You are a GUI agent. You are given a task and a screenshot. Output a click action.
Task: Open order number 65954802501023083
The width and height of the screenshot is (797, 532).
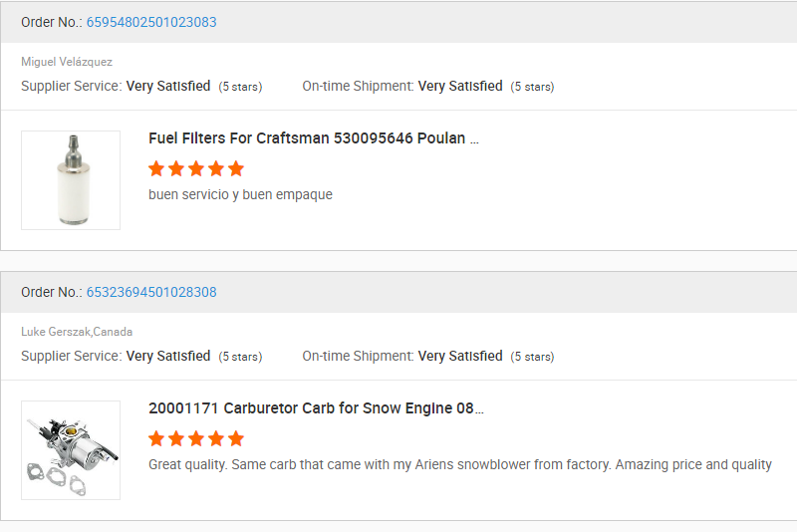(x=151, y=22)
